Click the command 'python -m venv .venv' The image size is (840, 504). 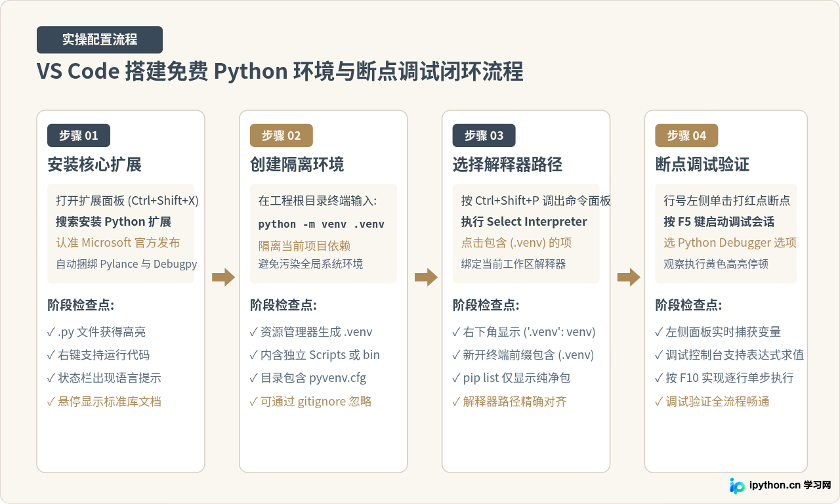click(322, 224)
